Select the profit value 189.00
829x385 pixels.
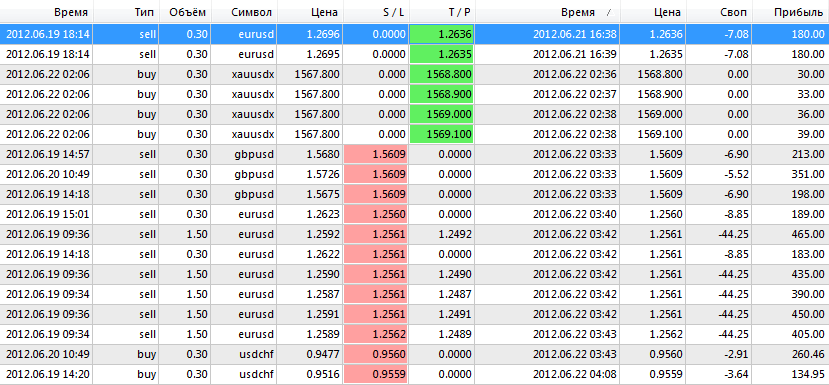pos(808,215)
